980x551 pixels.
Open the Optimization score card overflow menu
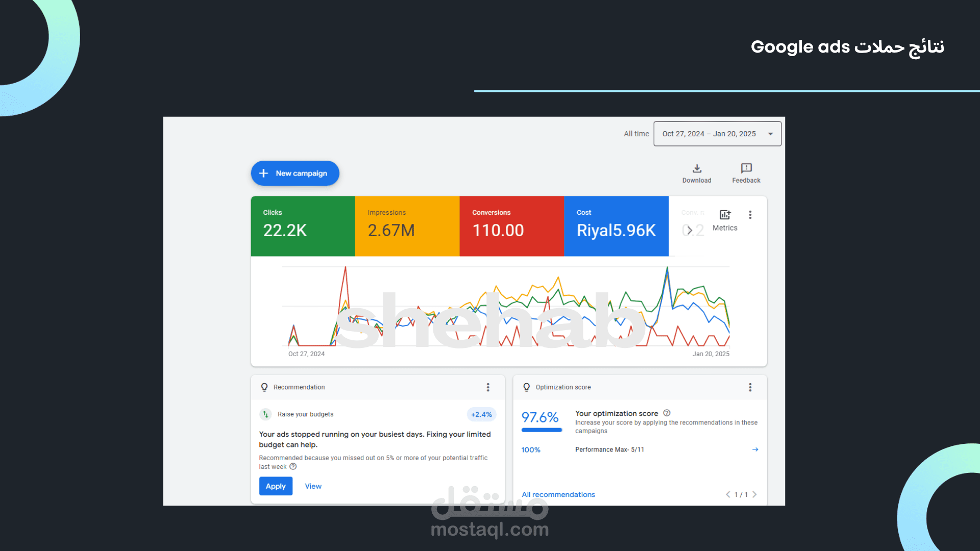(750, 387)
